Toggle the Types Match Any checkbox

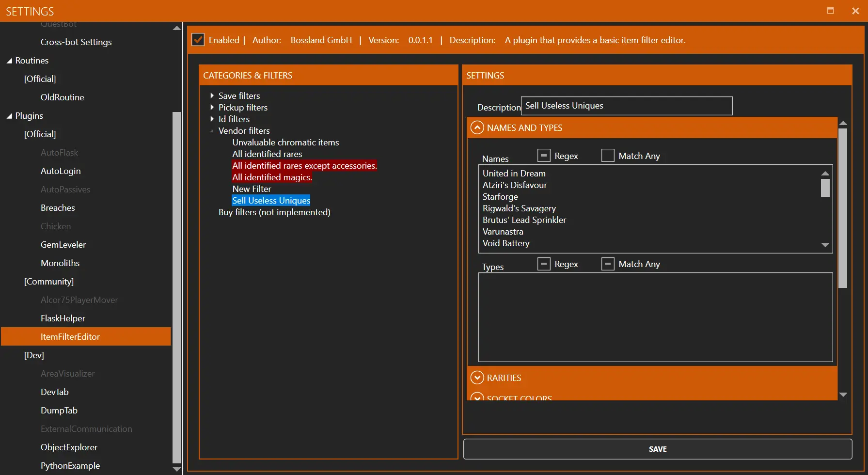click(x=608, y=264)
